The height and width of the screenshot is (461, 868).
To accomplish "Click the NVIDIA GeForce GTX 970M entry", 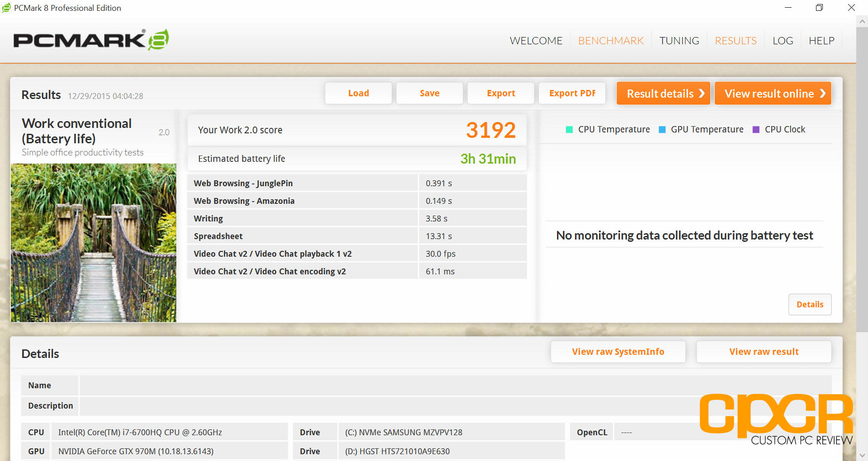I will [x=169, y=451].
